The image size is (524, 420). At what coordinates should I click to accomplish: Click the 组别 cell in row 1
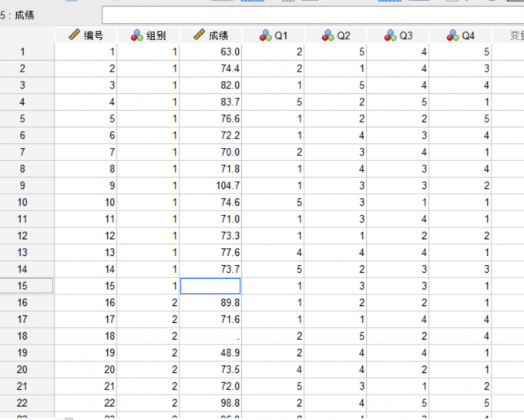[148, 52]
